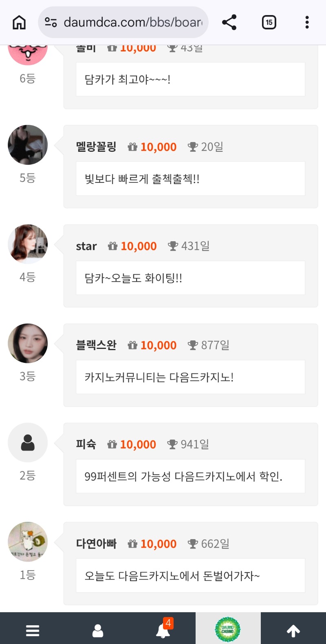Open 다연아빠's avatar image
The width and height of the screenshot is (326, 644).
pyautogui.click(x=28, y=542)
